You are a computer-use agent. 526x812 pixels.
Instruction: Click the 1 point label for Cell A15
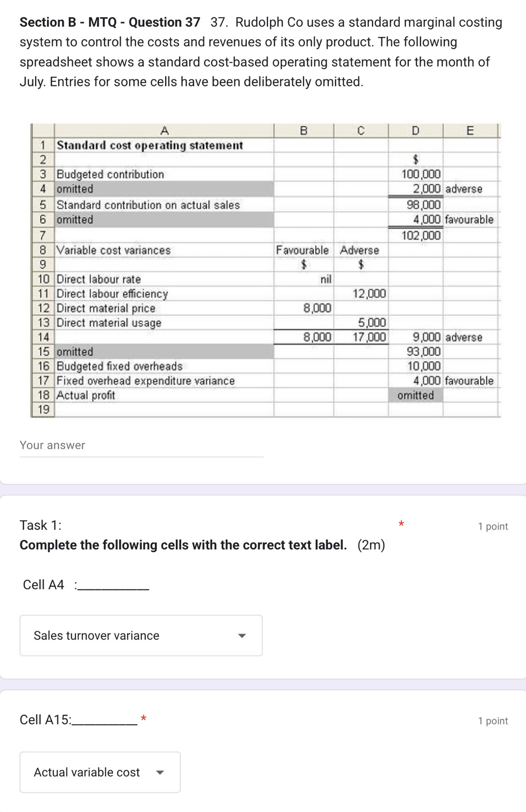[x=492, y=720]
